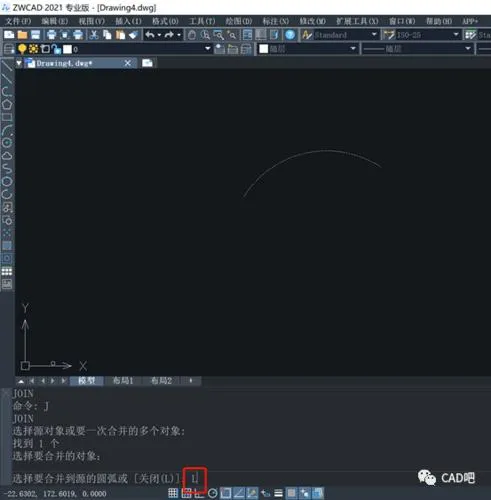Select the Hatch tool in draw toolbar
The image size is (491, 500).
point(7,246)
